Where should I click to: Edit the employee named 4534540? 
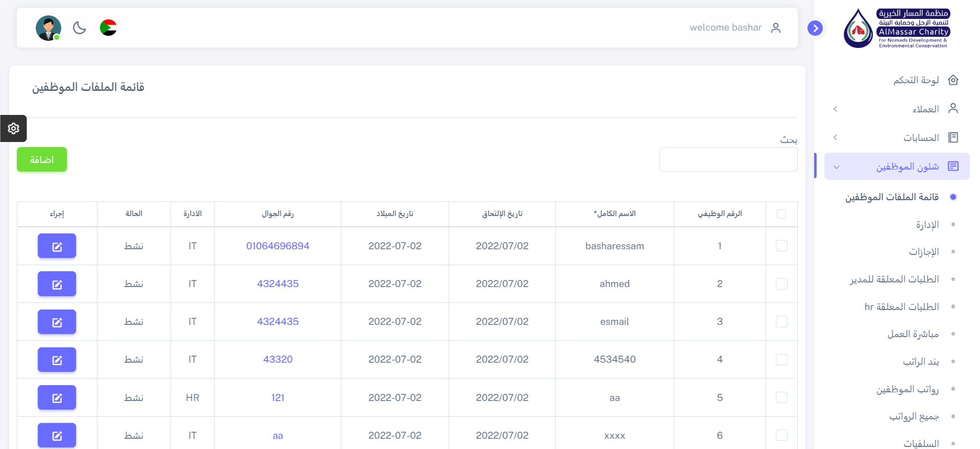point(57,360)
